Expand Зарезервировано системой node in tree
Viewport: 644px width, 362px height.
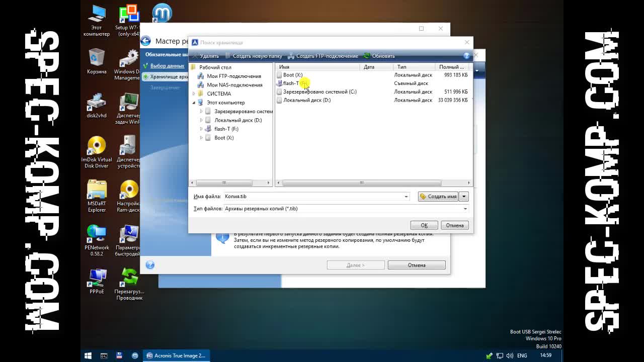[201, 112]
